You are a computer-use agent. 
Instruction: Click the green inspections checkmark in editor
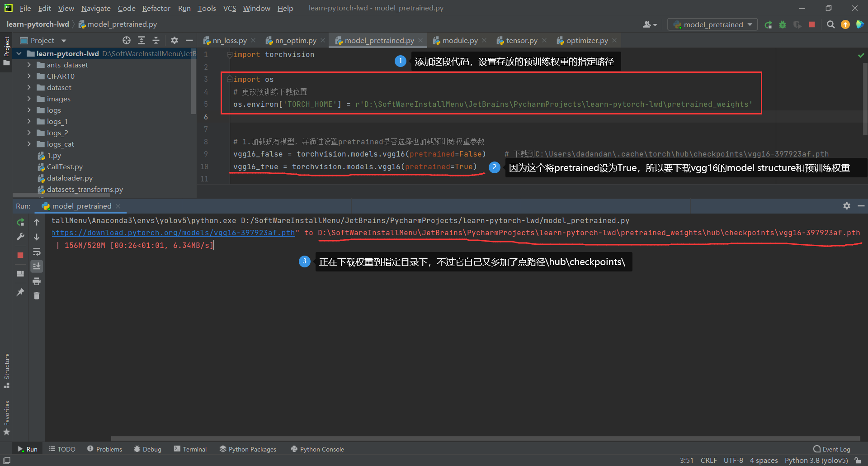point(861,55)
